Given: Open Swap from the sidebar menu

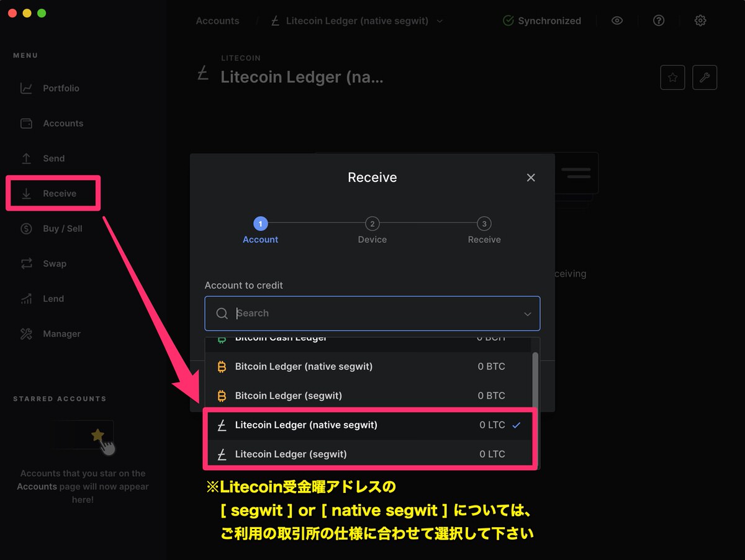Looking at the screenshot, I should (43, 264).
